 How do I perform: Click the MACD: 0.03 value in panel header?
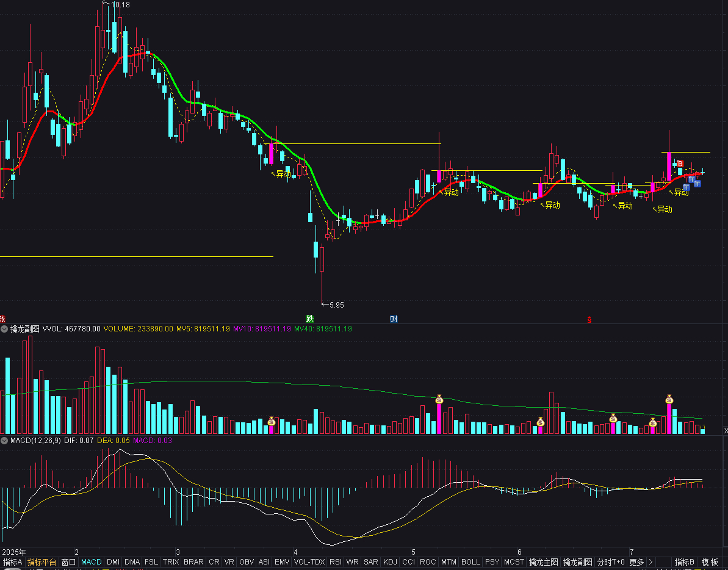click(x=153, y=441)
